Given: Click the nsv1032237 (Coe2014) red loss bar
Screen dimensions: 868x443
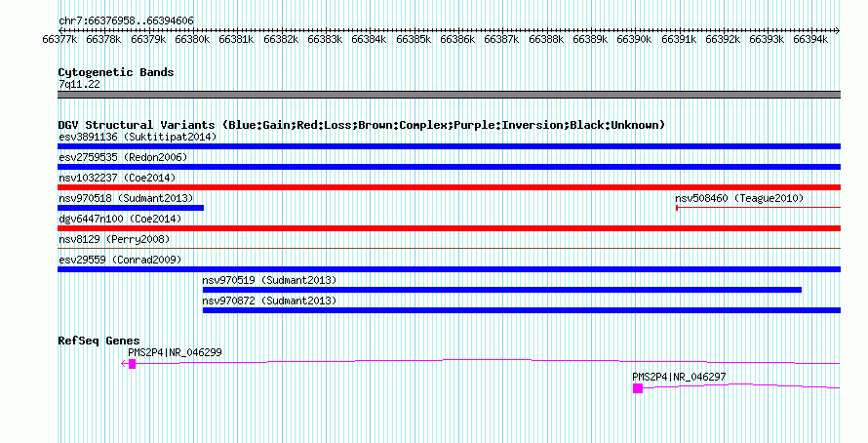Looking at the screenshot, I should point(449,187).
